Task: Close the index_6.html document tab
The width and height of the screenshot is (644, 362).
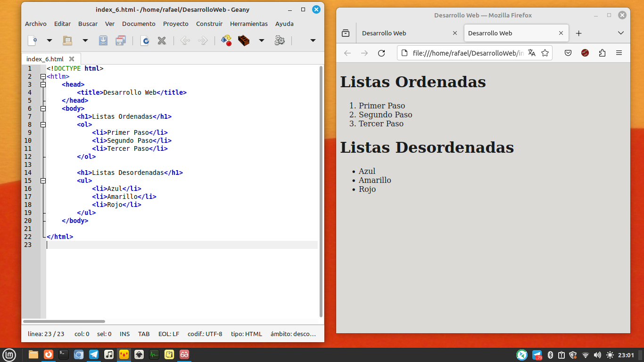Action: coord(72,59)
